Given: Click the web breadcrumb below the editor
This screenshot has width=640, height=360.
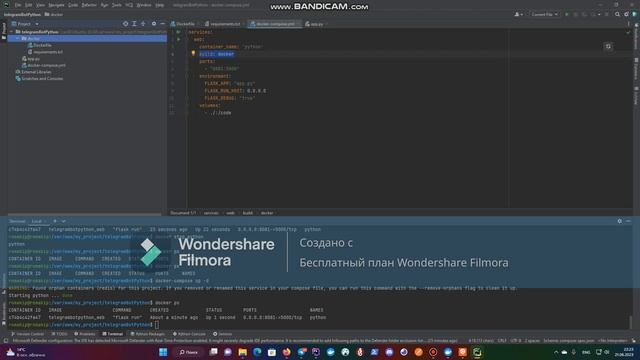Looking at the screenshot, I should [x=231, y=213].
